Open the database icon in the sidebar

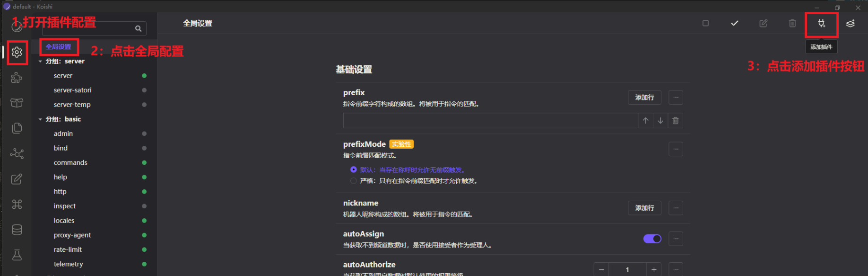(17, 230)
